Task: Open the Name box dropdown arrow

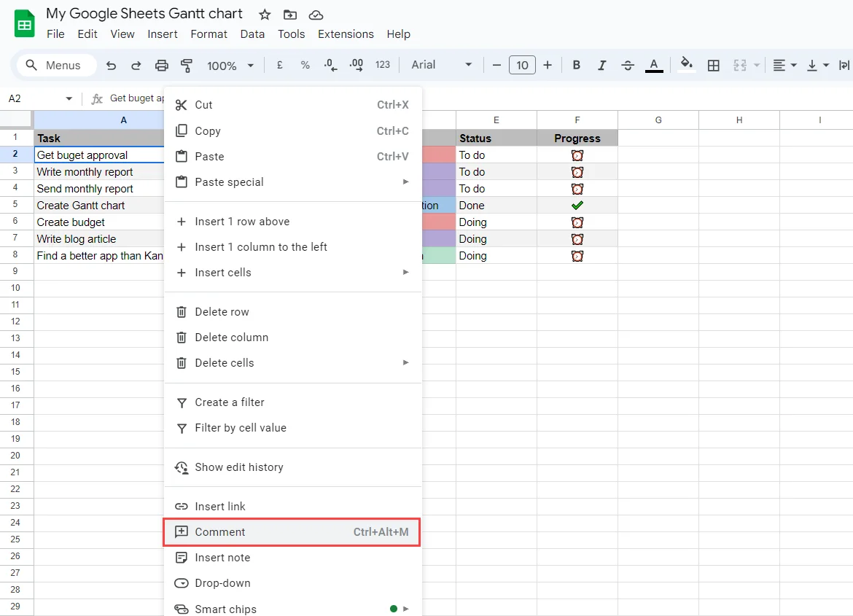Action: pos(69,98)
